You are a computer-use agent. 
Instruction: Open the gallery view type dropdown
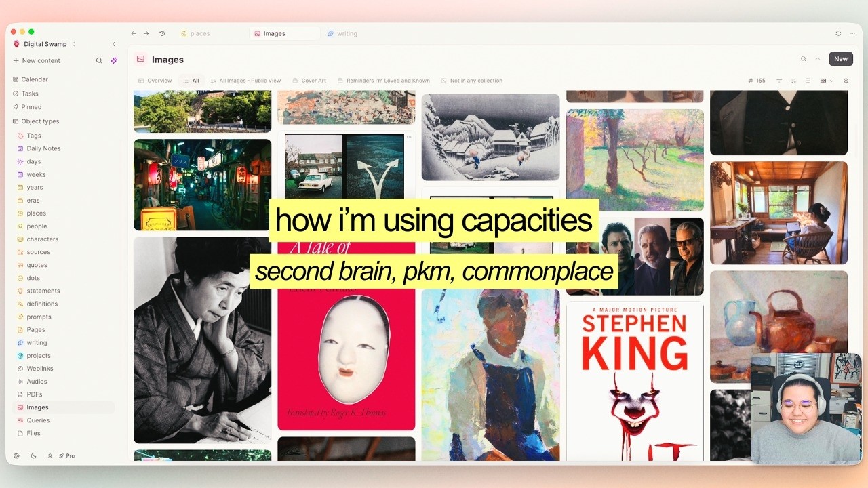(x=827, y=81)
